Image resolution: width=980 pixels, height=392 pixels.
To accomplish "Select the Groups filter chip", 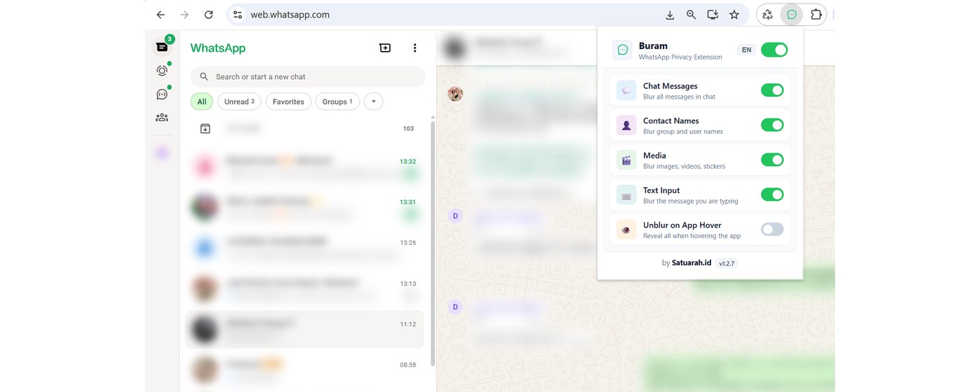I will coord(337,101).
